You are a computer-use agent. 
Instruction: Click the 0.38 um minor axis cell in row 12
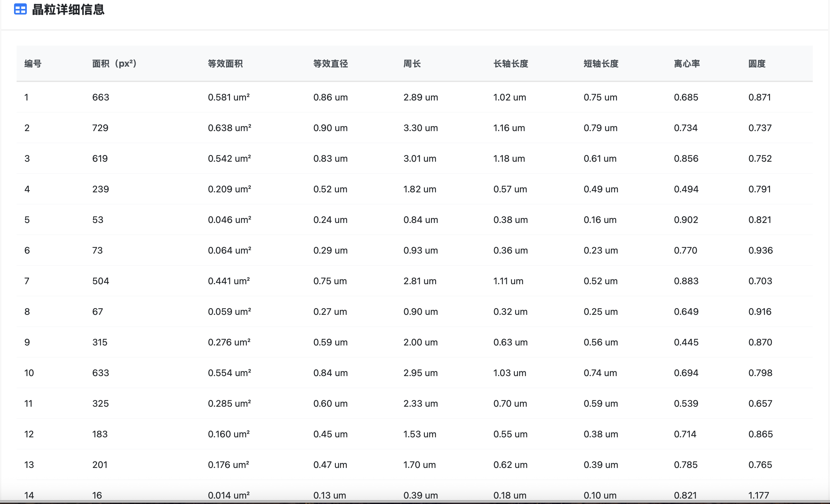click(601, 434)
